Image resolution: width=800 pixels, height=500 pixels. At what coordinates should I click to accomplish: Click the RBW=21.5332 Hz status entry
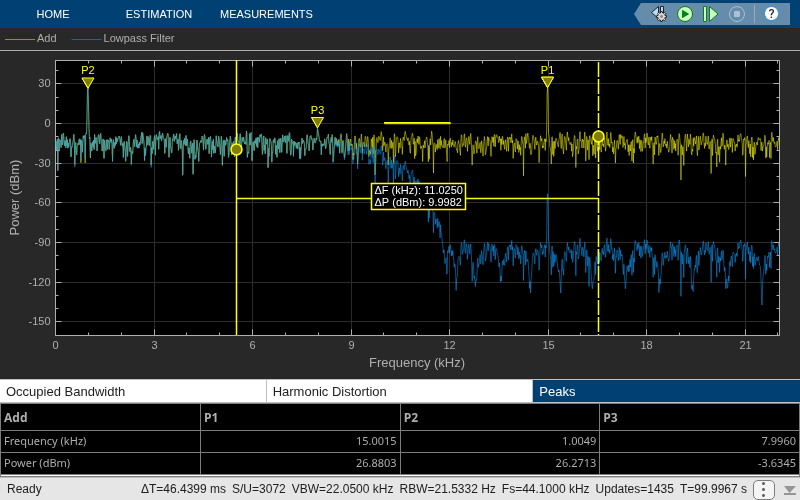coord(447,489)
